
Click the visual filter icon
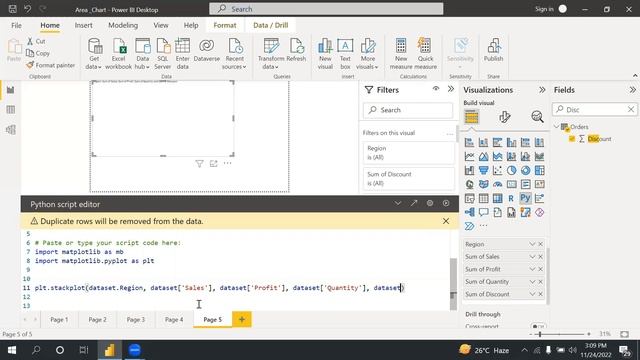pyautogui.click(x=199, y=164)
